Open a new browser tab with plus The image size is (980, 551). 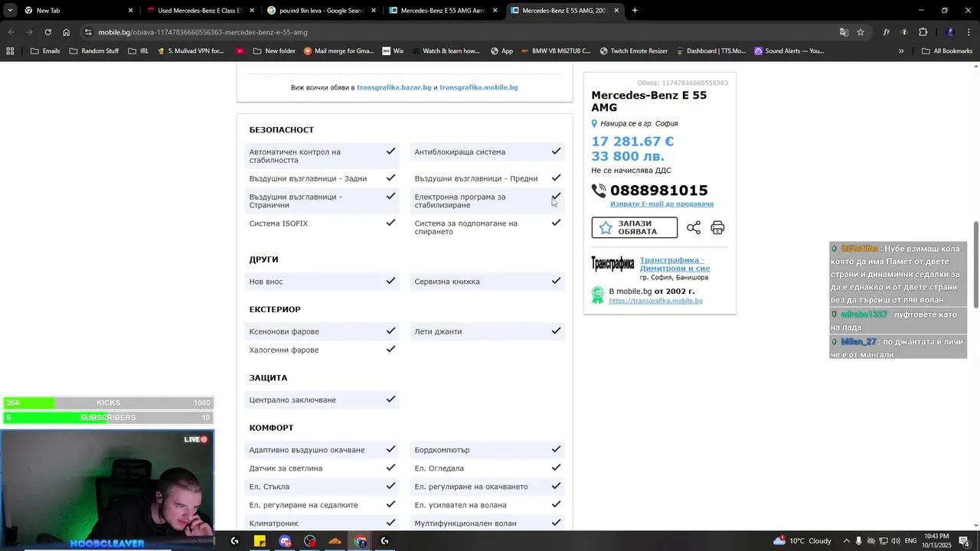click(x=635, y=11)
